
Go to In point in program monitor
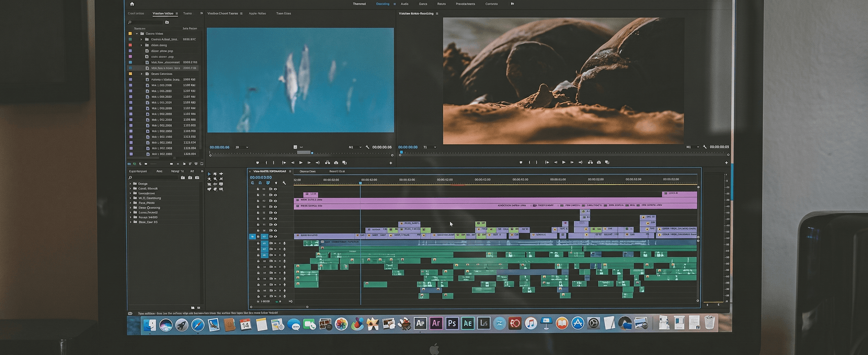click(547, 162)
